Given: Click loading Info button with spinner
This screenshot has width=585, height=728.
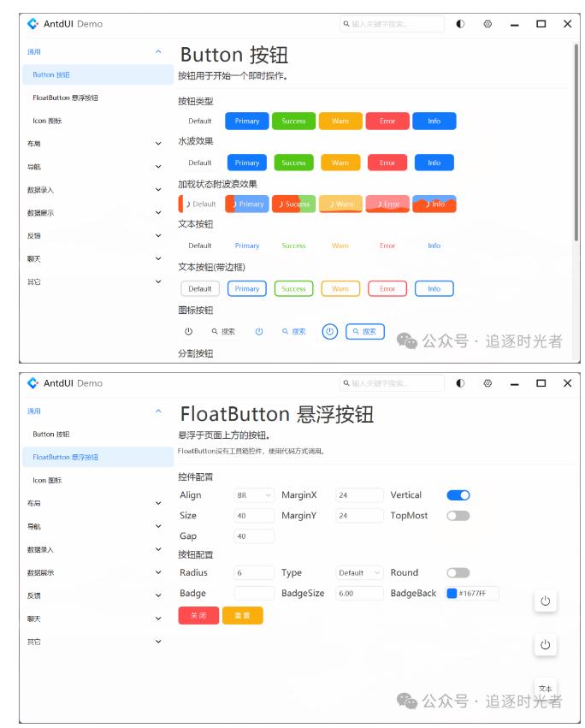Looking at the screenshot, I should [434, 204].
